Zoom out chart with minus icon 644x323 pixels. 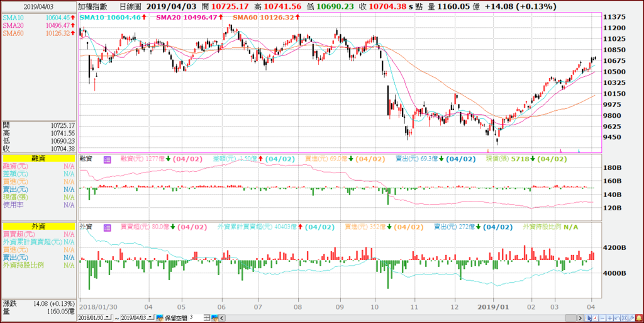602,318
